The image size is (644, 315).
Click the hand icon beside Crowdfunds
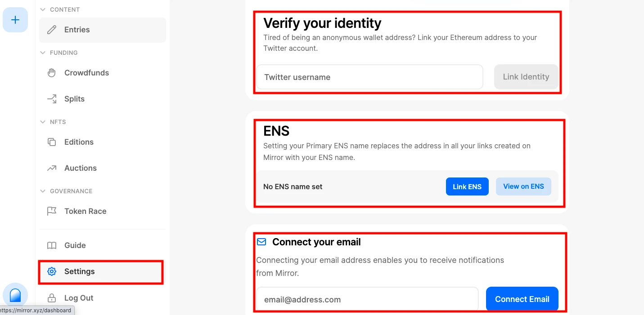52,73
